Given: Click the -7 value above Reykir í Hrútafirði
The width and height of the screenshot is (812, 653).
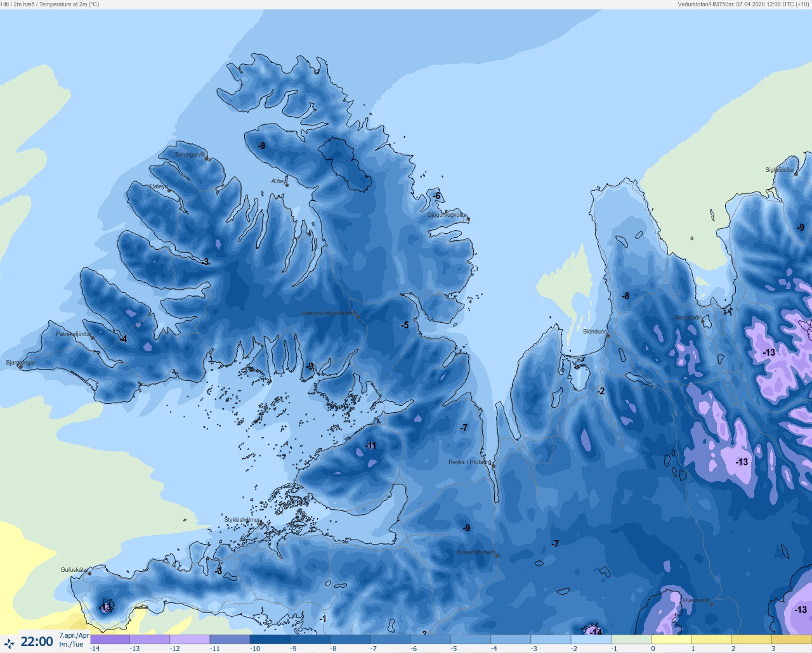Looking at the screenshot, I should click(x=464, y=428).
